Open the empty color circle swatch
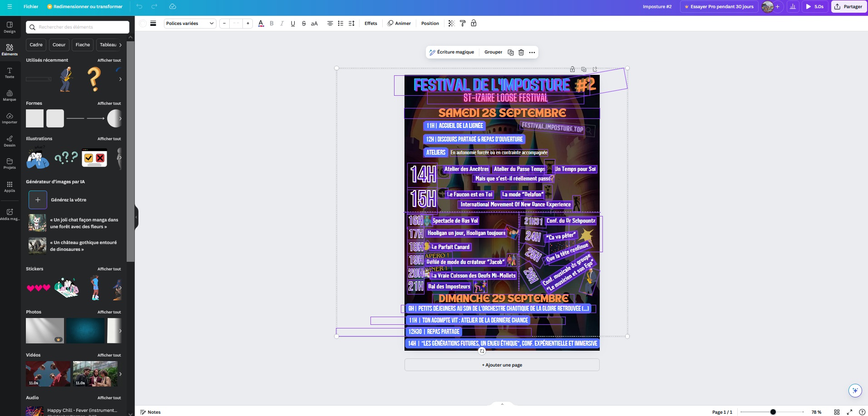This screenshot has height=416, width=868. tap(143, 24)
